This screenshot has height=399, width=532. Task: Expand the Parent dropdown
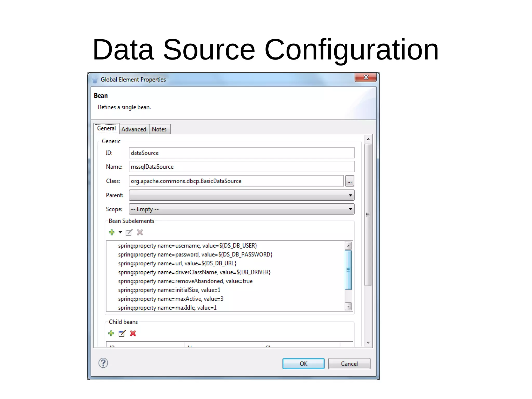pyautogui.click(x=350, y=195)
